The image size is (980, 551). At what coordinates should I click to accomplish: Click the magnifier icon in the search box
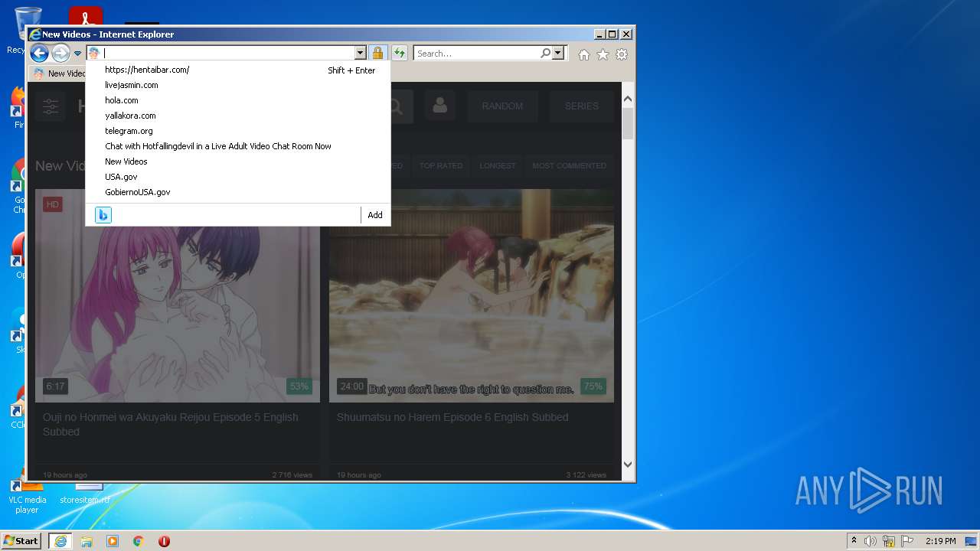(x=545, y=53)
